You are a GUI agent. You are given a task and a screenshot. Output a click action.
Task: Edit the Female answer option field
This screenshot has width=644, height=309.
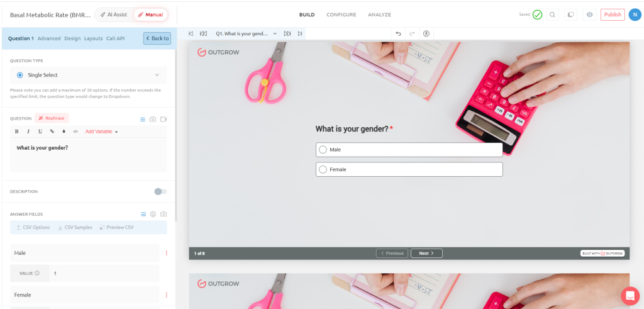[x=85, y=295]
